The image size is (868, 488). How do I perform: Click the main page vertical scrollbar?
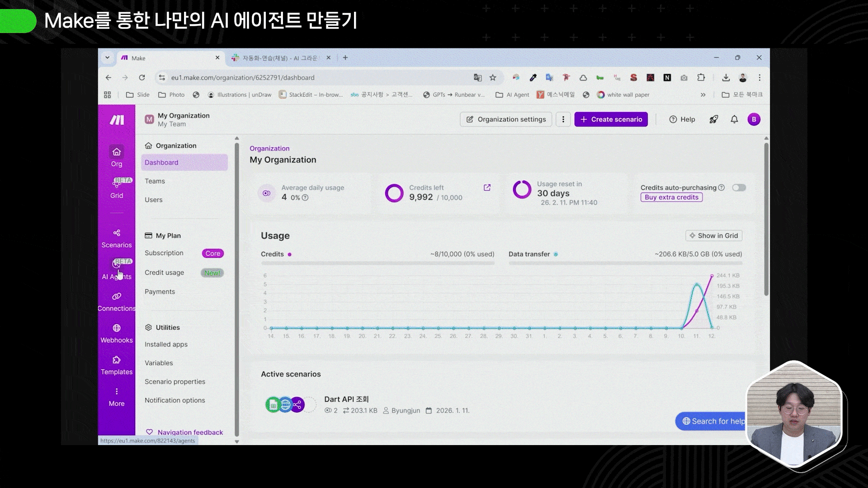(766, 220)
